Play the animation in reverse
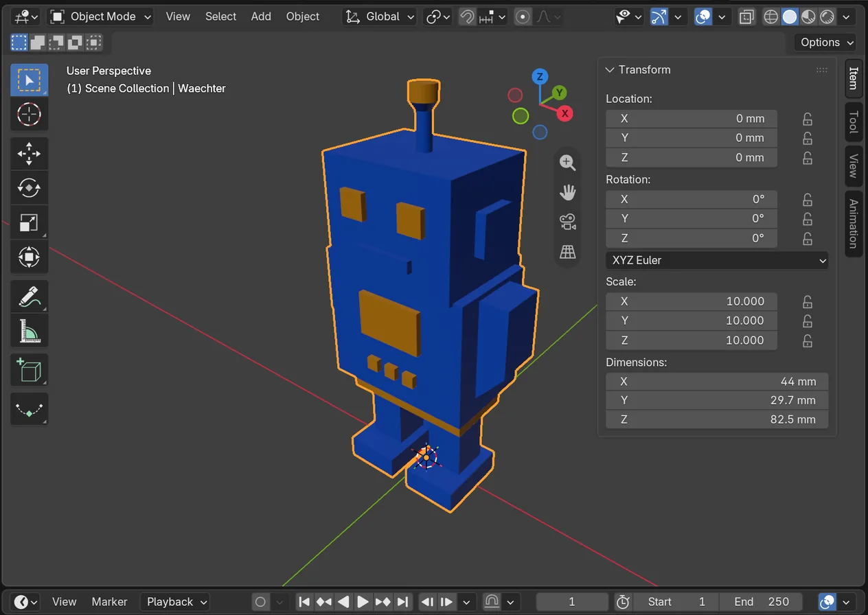 344,602
